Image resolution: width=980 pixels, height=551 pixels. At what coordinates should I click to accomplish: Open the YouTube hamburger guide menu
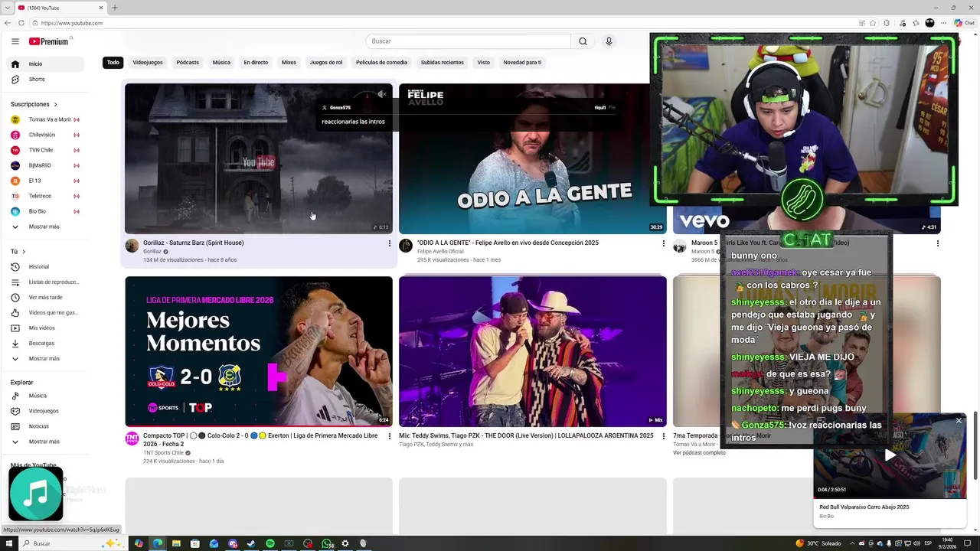(15, 41)
